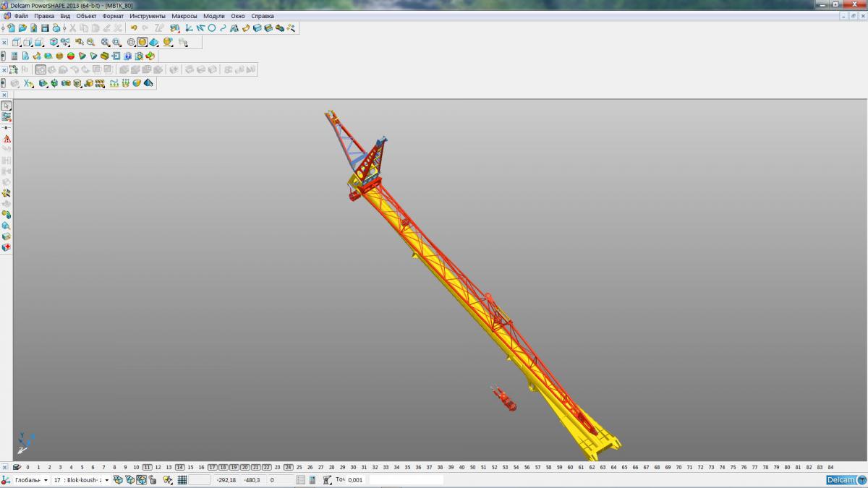Toggle level 22 visibility

tap(266, 467)
